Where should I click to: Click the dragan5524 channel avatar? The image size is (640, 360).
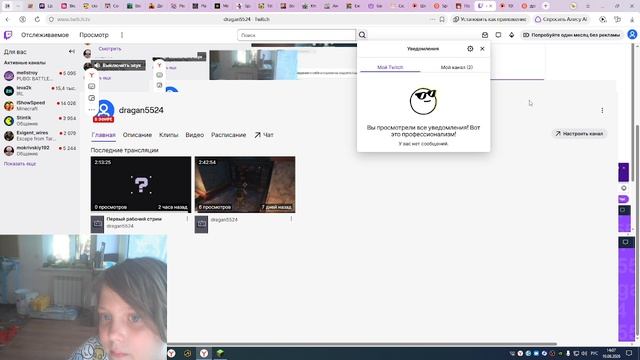tap(104, 110)
